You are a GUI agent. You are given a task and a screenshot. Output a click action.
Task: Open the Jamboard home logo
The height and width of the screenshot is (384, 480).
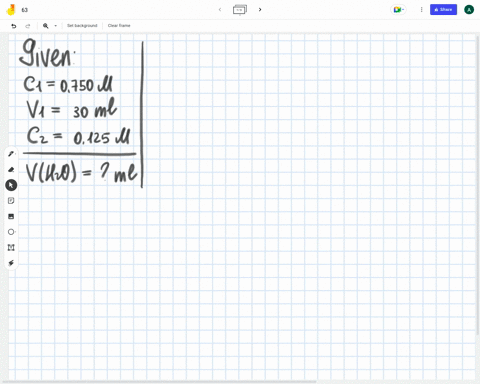11,10
